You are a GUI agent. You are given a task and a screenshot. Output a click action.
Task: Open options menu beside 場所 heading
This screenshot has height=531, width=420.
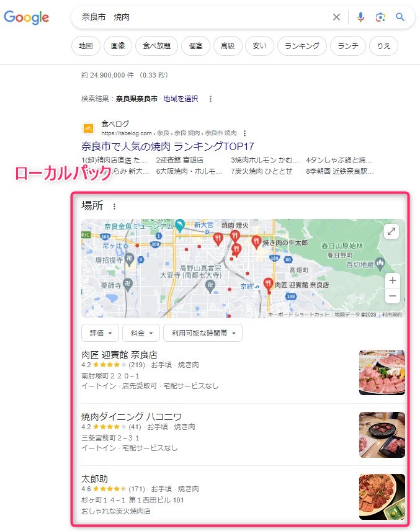[x=115, y=206]
